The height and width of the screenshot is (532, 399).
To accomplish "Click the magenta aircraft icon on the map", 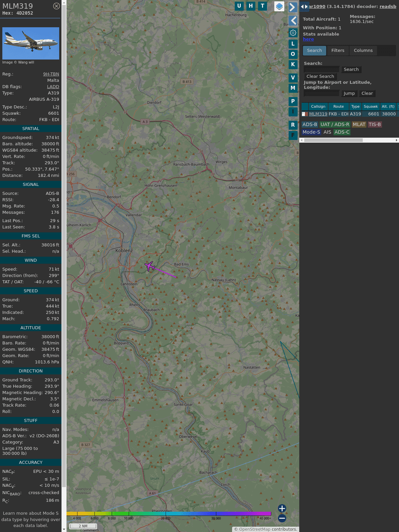I will (150, 266).
